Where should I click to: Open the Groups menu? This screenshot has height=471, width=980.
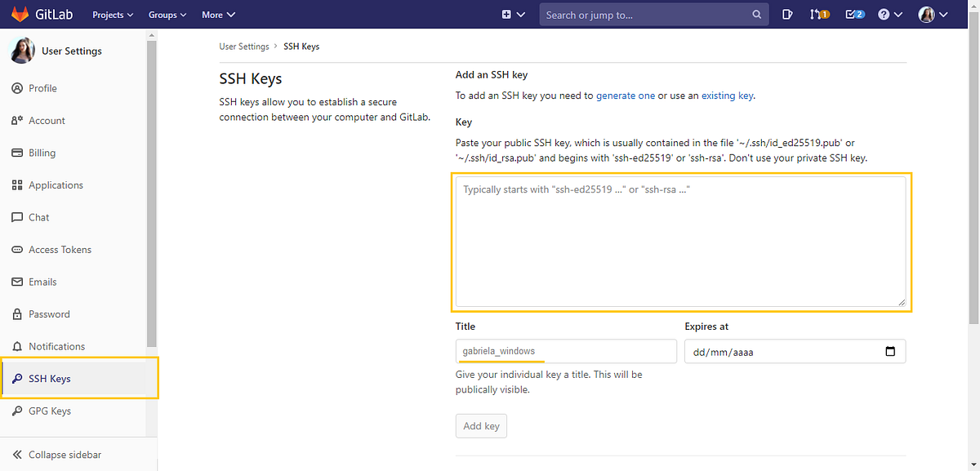click(166, 14)
